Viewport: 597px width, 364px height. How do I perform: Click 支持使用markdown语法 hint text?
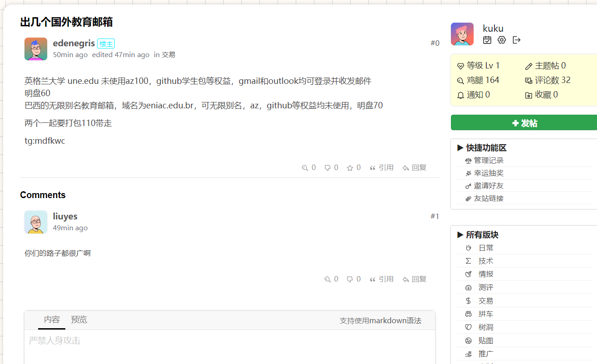[381, 320]
